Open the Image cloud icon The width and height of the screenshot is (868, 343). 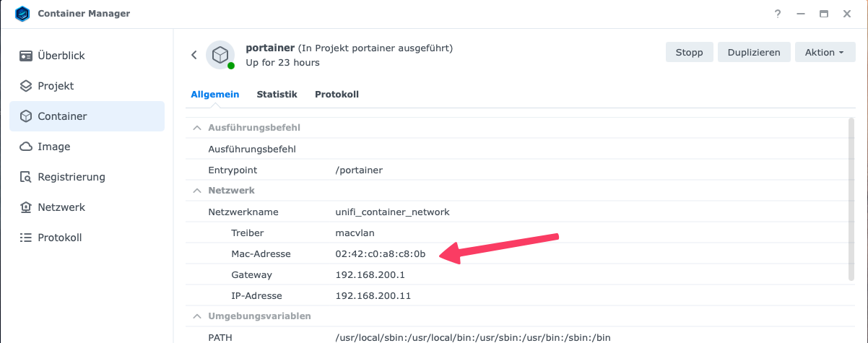tap(26, 147)
